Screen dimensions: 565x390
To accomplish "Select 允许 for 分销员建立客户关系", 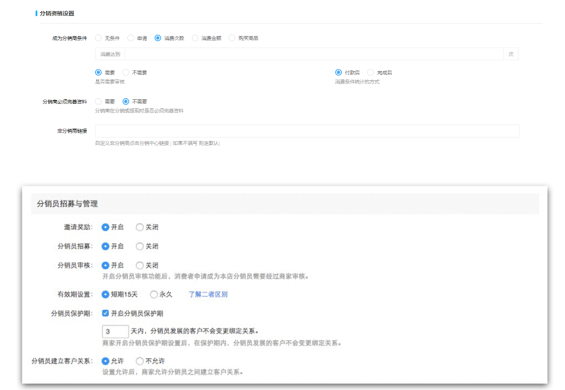I will coord(105,361).
